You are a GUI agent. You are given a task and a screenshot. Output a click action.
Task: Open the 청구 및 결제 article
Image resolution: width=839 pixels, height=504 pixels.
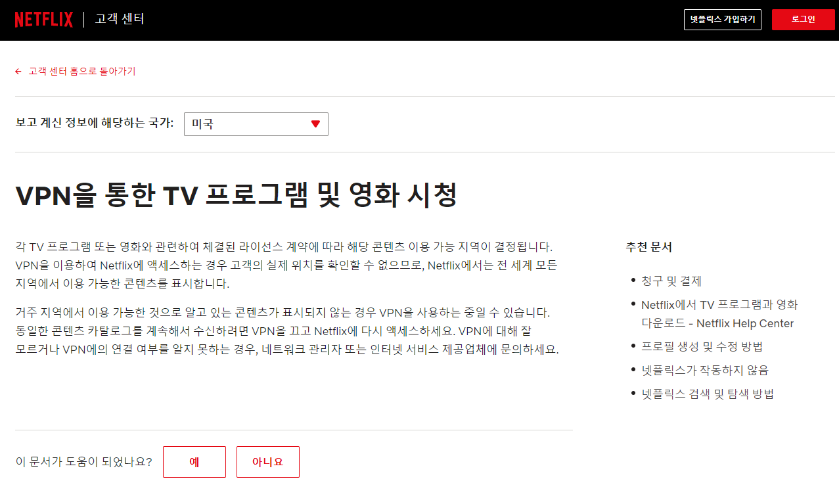coord(671,281)
